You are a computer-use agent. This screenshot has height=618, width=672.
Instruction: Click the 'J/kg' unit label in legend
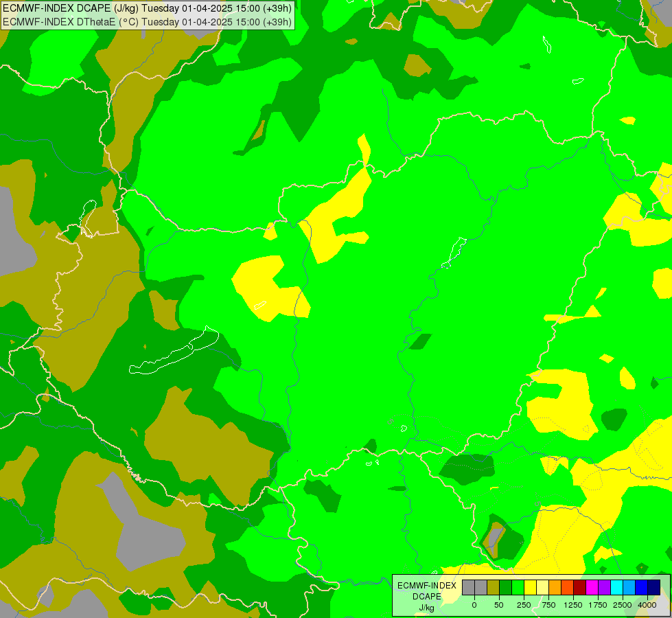[x=427, y=608]
